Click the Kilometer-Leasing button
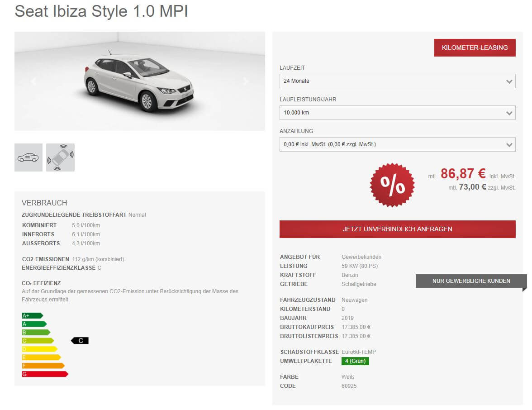Viewport: 532px width, 410px height. click(x=475, y=48)
